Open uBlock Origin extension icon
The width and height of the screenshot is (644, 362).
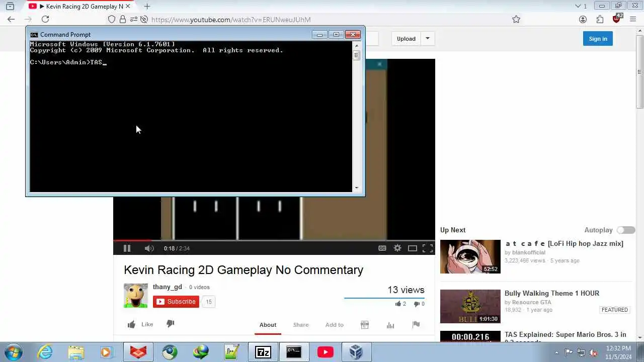(x=617, y=19)
